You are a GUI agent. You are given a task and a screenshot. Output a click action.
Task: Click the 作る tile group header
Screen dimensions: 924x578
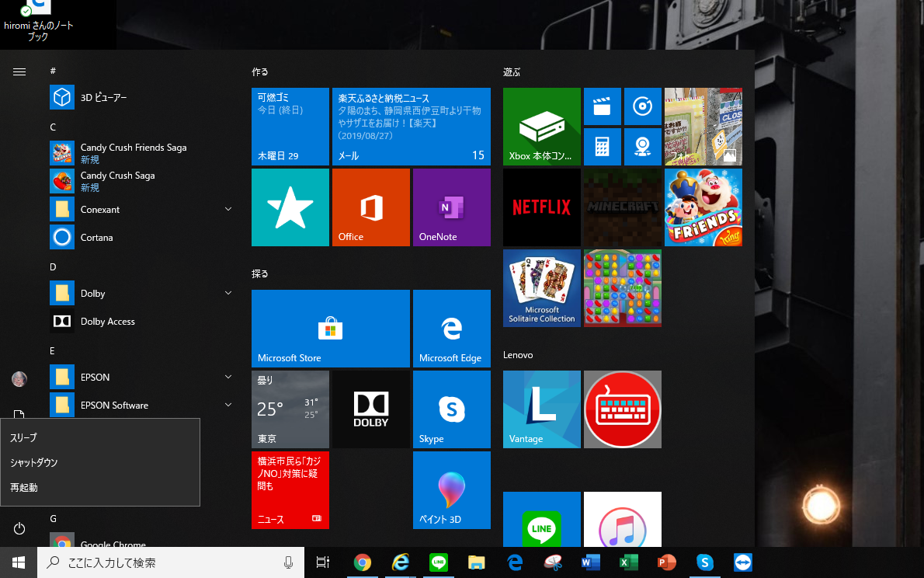[x=260, y=72]
